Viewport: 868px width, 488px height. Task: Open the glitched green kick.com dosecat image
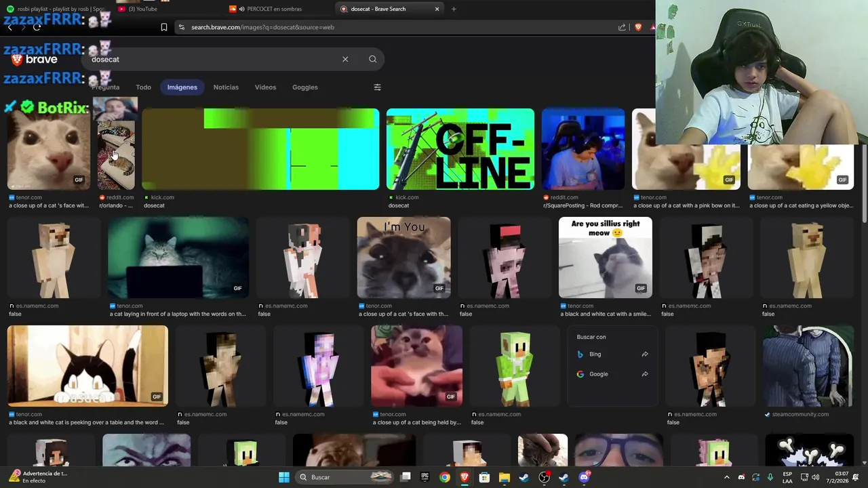point(260,149)
